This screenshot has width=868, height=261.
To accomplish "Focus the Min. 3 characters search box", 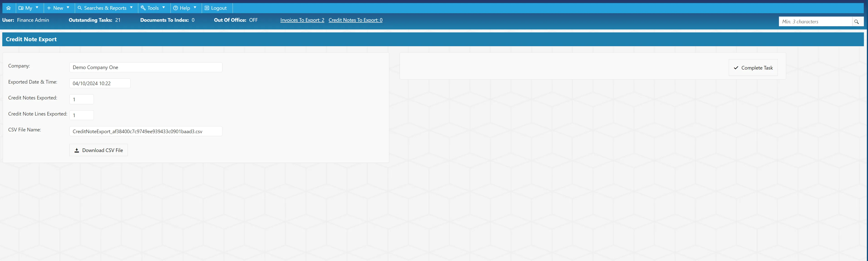I will tap(815, 22).
